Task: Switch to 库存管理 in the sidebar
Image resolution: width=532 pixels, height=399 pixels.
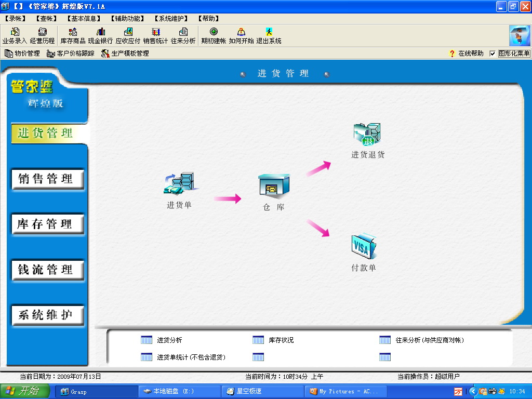Action: click(46, 224)
